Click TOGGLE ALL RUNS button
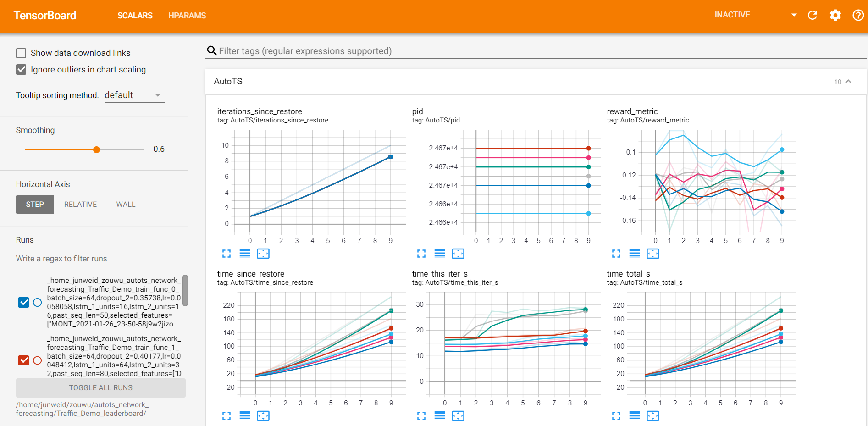Viewport: 868px width, 426px height. [101, 388]
